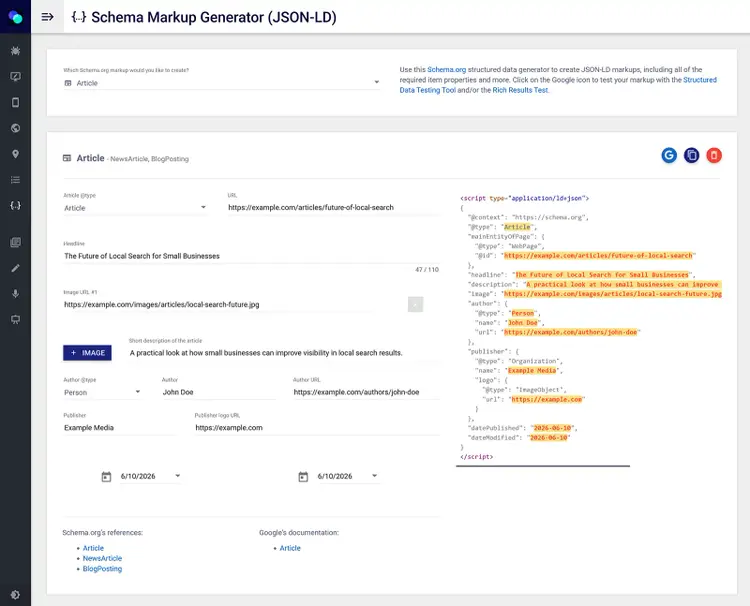
Task: Open the pencil edit icon in sidebar
Action: pos(15,268)
